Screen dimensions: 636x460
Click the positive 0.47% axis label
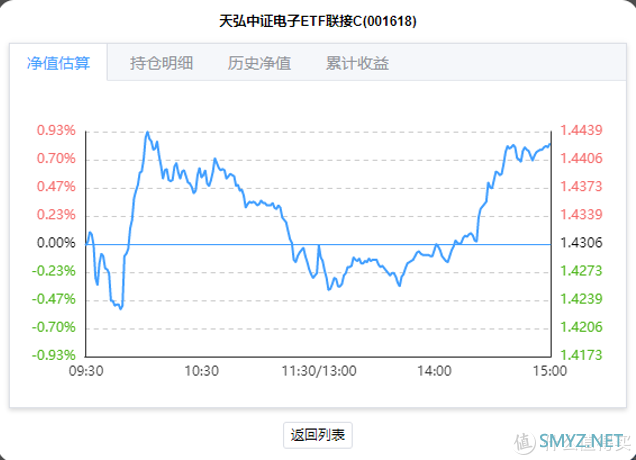tap(56, 187)
